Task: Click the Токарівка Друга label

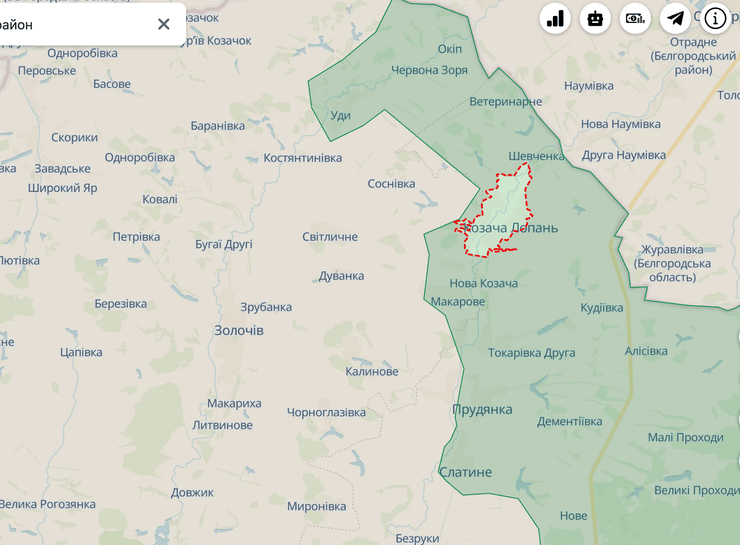Action: click(x=531, y=353)
